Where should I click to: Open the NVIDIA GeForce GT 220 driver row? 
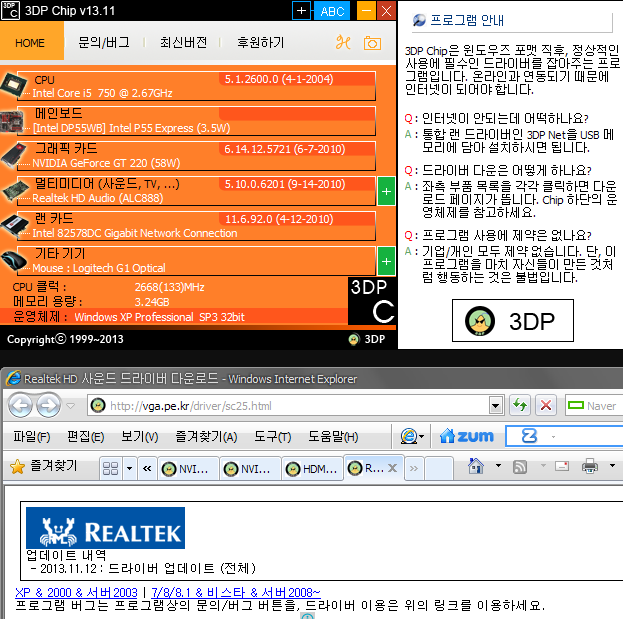coord(196,156)
